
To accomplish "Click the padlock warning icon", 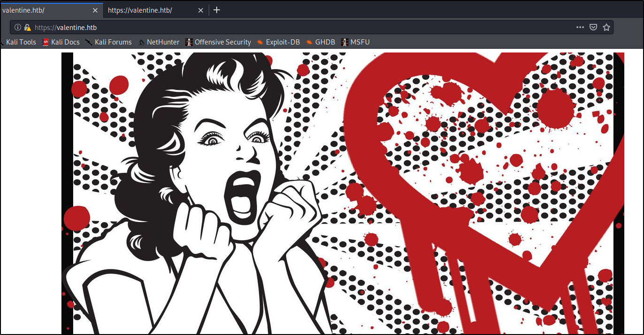I will pos(28,28).
